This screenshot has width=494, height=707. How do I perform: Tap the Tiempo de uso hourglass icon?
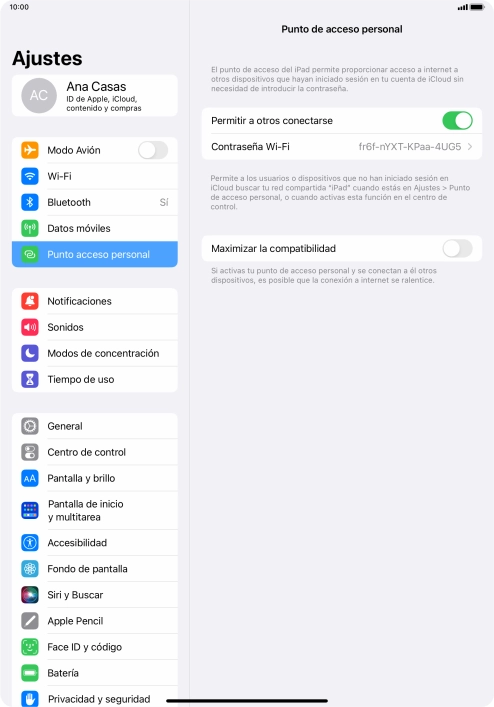[30, 380]
